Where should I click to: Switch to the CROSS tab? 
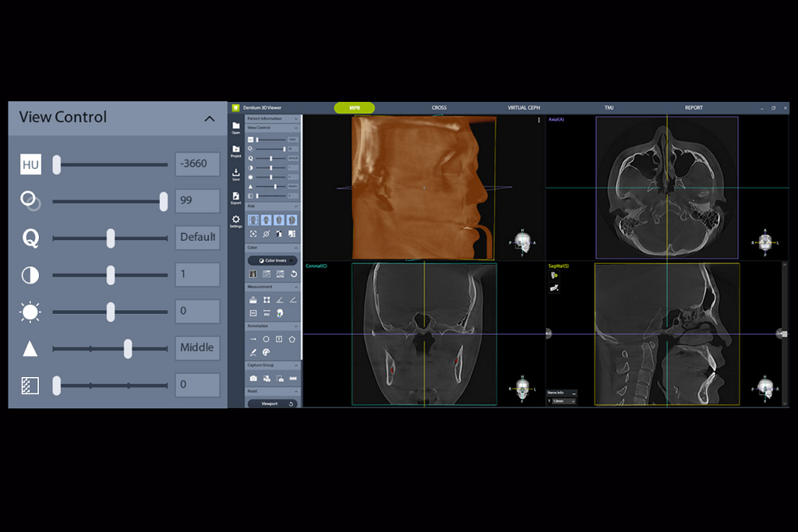439,107
